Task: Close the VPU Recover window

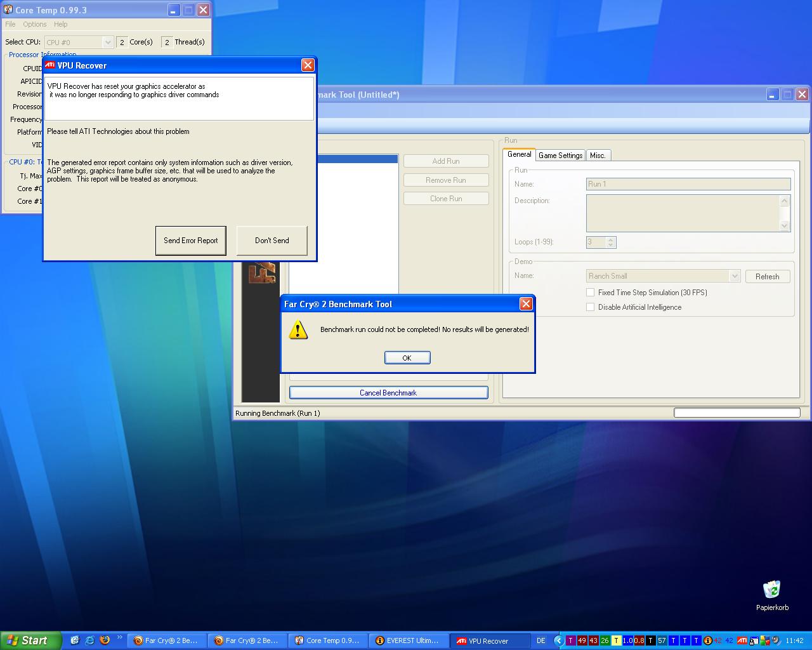Action: point(308,65)
